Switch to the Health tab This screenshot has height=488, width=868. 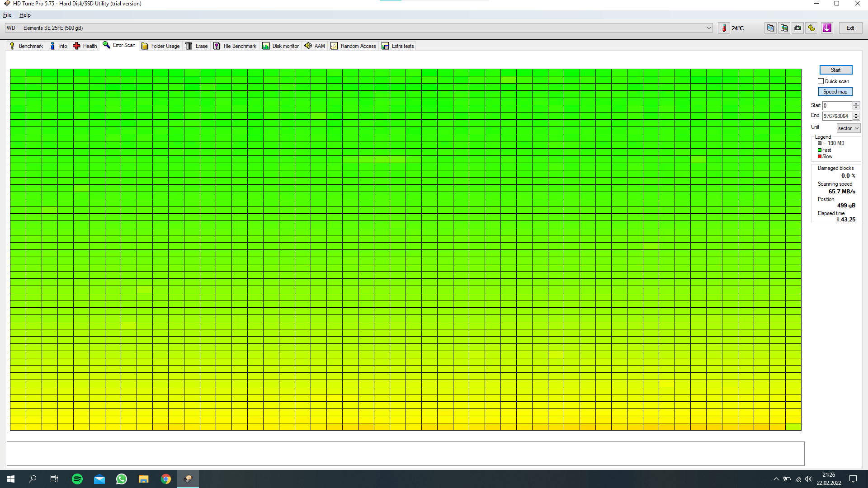[x=85, y=46]
